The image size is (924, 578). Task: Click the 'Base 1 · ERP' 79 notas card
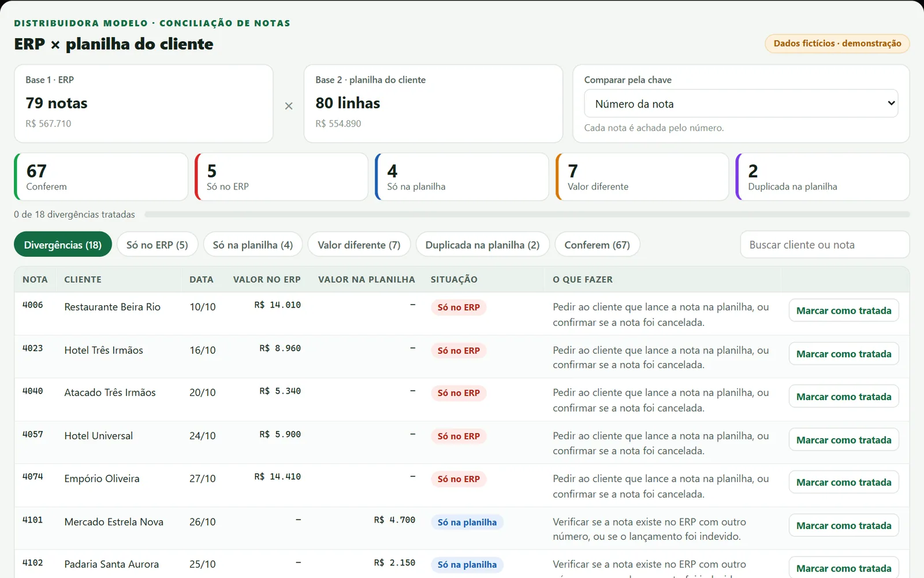tap(143, 103)
